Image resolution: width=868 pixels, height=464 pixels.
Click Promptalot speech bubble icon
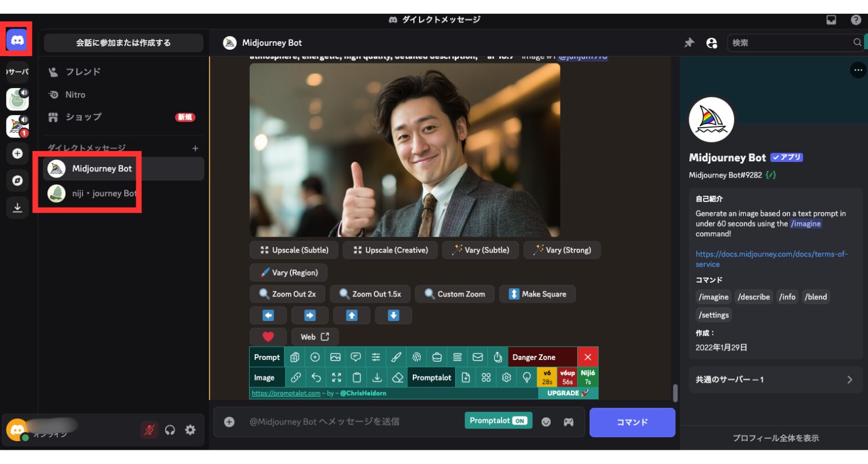tap(356, 357)
